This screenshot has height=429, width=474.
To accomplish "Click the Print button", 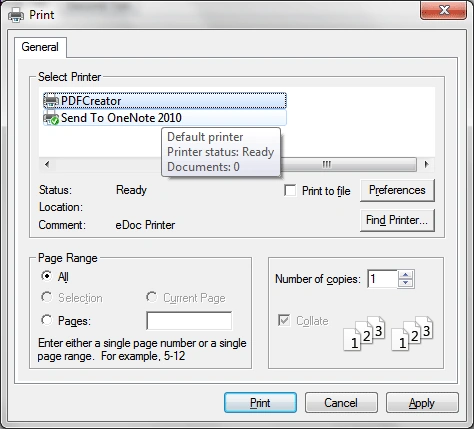I will (260, 403).
